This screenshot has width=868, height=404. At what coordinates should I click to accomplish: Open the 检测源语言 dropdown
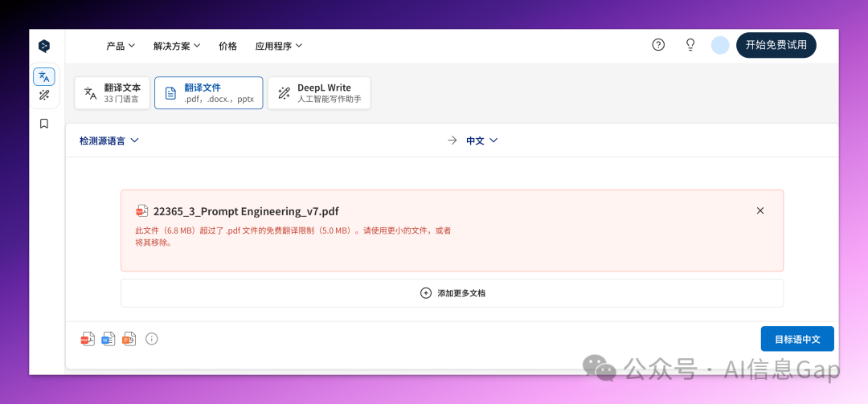tap(108, 141)
